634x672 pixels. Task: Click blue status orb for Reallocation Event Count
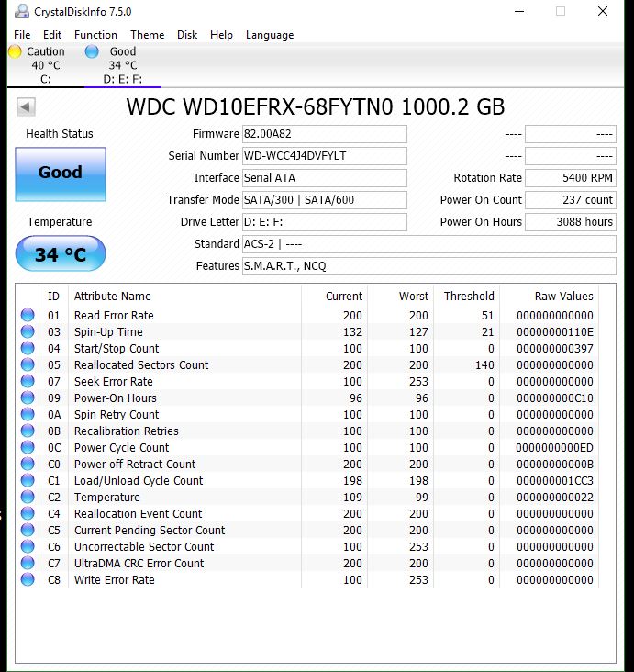(28, 513)
